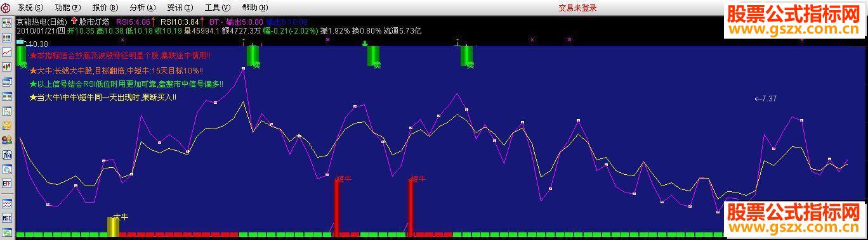
Task: Click the stacked windows sidebar icon
Action: (x=7, y=82)
